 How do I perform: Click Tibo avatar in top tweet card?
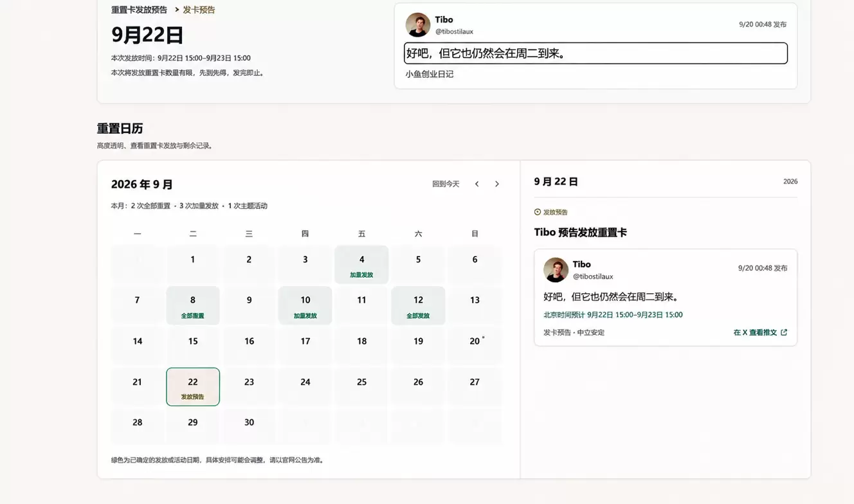pos(418,25)
